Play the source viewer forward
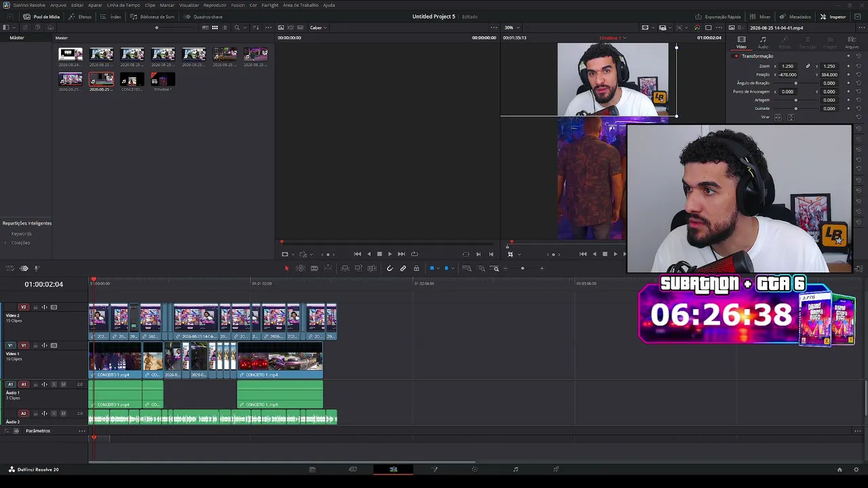The height and width of the screenshot is (488, 868). click(x=389, y=254)
